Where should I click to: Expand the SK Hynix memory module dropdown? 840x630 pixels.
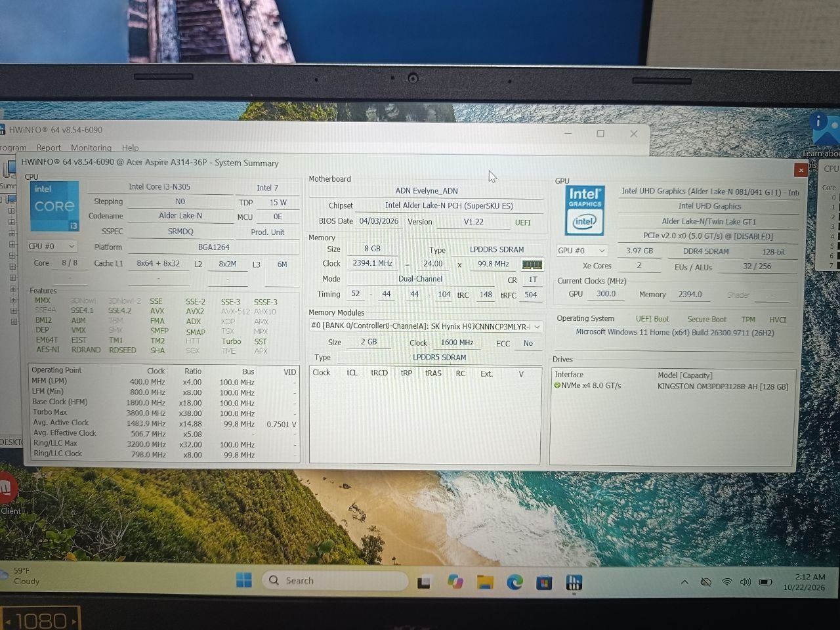tap(426, 326)
